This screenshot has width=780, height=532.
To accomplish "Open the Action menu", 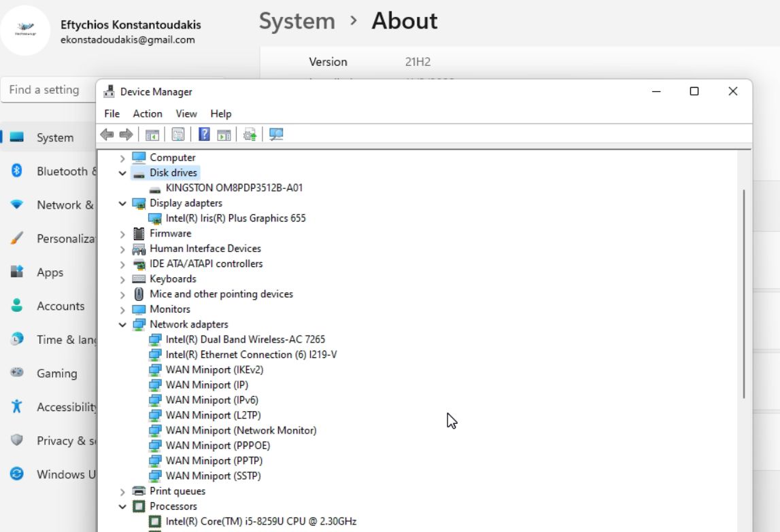I will (147, 113).
